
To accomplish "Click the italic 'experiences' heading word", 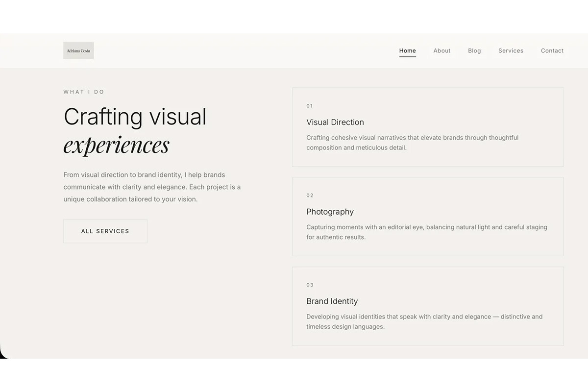I will coord(117,145).
